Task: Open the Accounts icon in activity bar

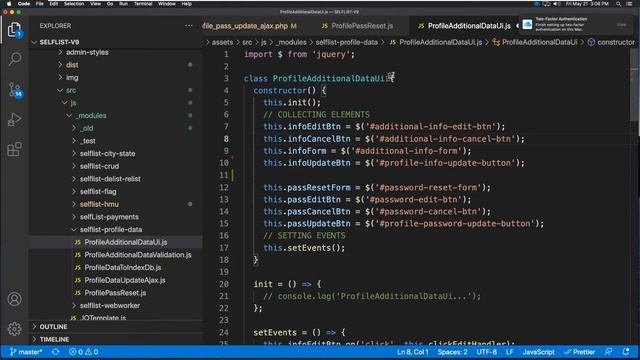Action: click(x=14, y=299)
